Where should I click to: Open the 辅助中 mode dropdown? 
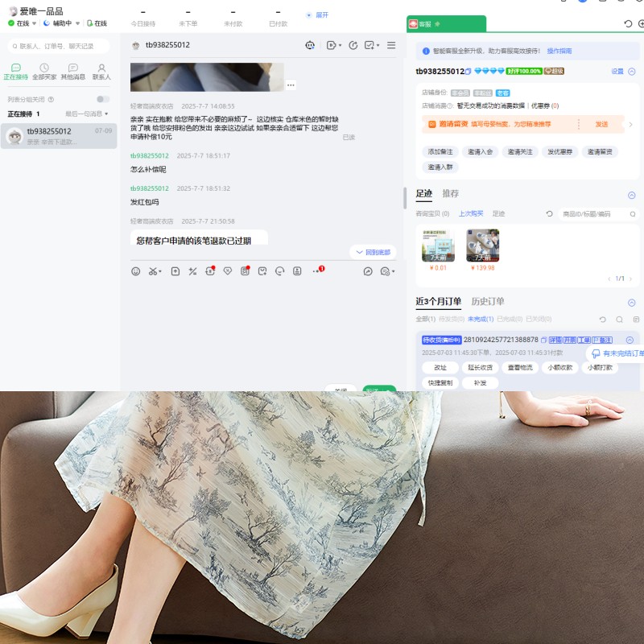tap(77, 23)
